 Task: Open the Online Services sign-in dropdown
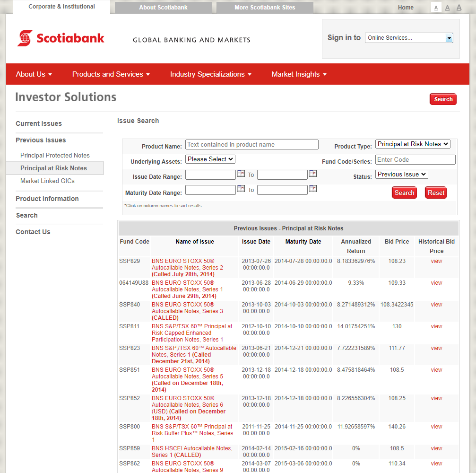[x=409, y=38]
